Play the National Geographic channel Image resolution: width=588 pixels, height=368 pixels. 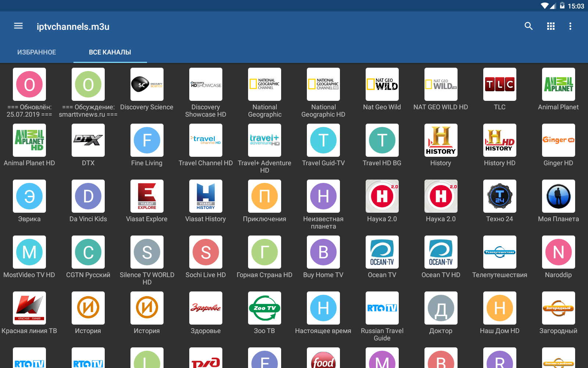point(265,84)
